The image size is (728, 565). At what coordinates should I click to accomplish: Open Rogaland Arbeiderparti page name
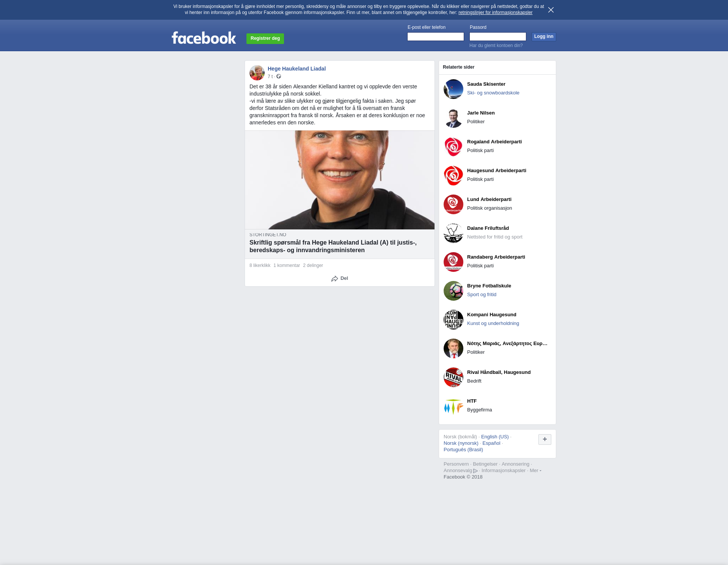[494, 142]
